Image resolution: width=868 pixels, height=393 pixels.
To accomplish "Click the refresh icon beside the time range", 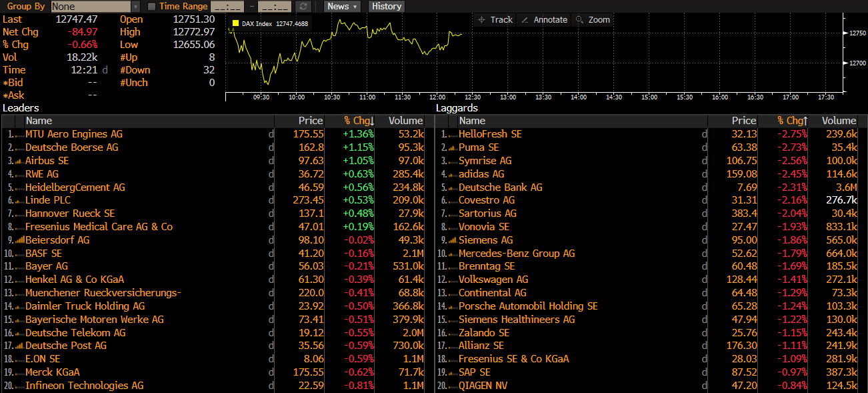I will (x=303, y=7).
